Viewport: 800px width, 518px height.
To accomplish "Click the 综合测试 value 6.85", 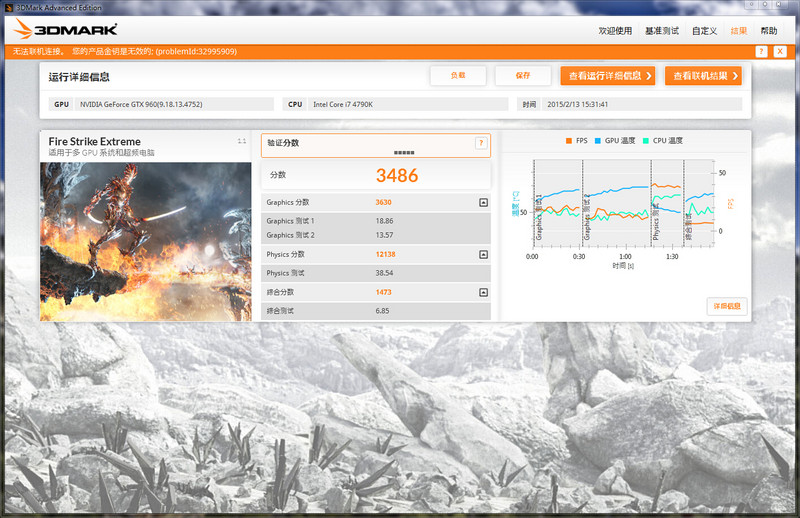I will pyautogui.click(x=382, y=311).
